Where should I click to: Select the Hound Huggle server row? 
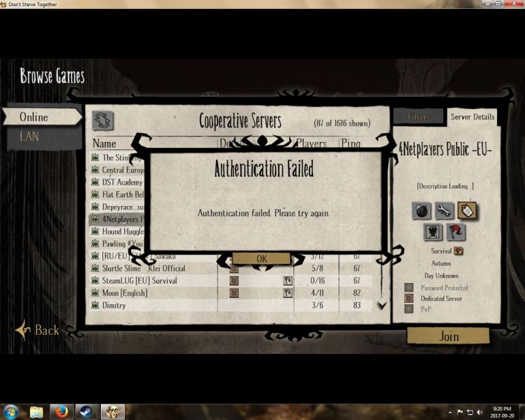tap(117, 231)
